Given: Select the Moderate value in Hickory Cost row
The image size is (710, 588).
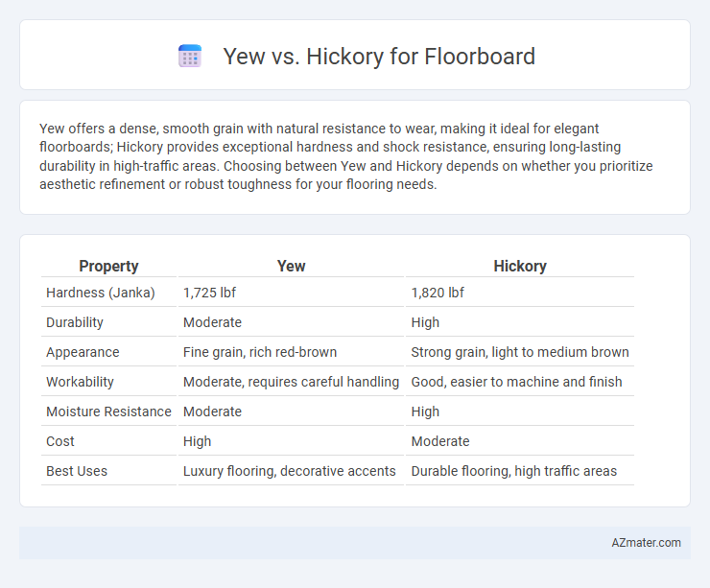Looking at the screenshot, I should (440, 441).
